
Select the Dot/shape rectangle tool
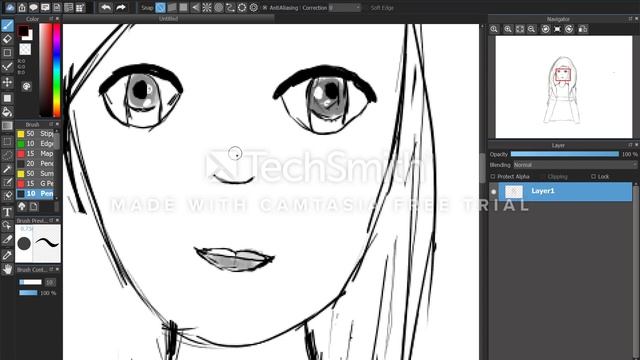coord(7,53)
